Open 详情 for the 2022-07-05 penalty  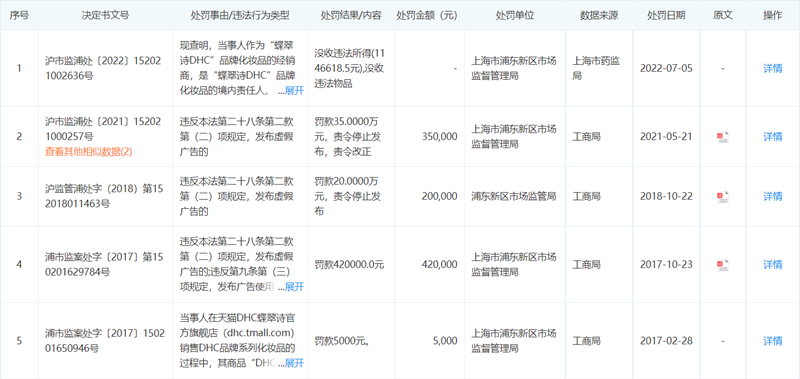pyautogui.click(x=772, y=68)
